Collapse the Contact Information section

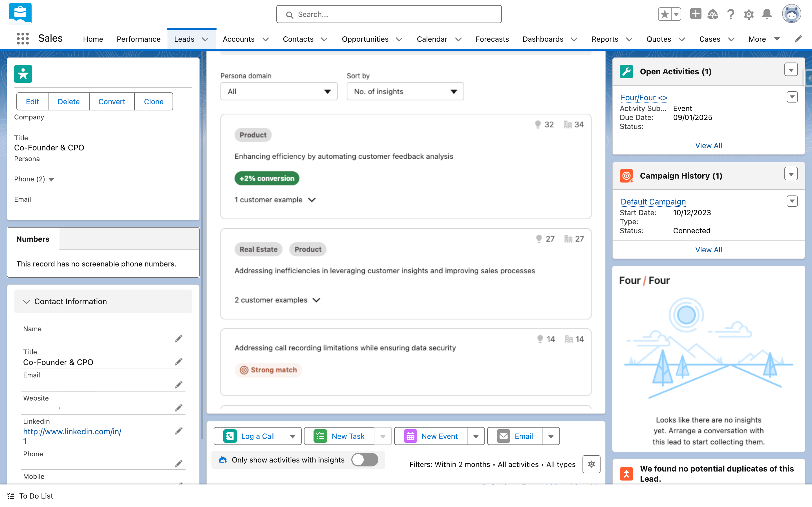coord(27,301)
